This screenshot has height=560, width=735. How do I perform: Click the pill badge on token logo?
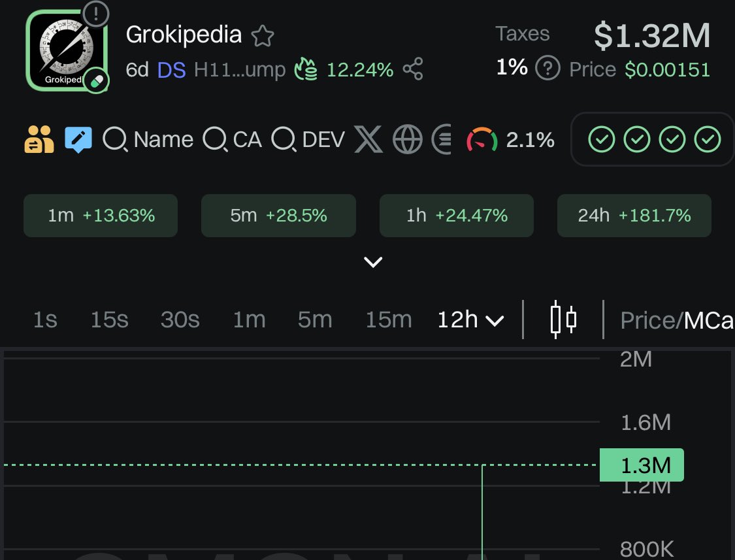(97, 81)
